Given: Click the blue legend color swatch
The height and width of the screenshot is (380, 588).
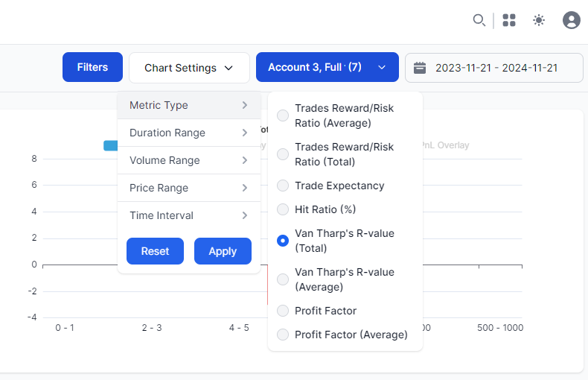Looking at the screenshot, I should click(x=111, y=146).
